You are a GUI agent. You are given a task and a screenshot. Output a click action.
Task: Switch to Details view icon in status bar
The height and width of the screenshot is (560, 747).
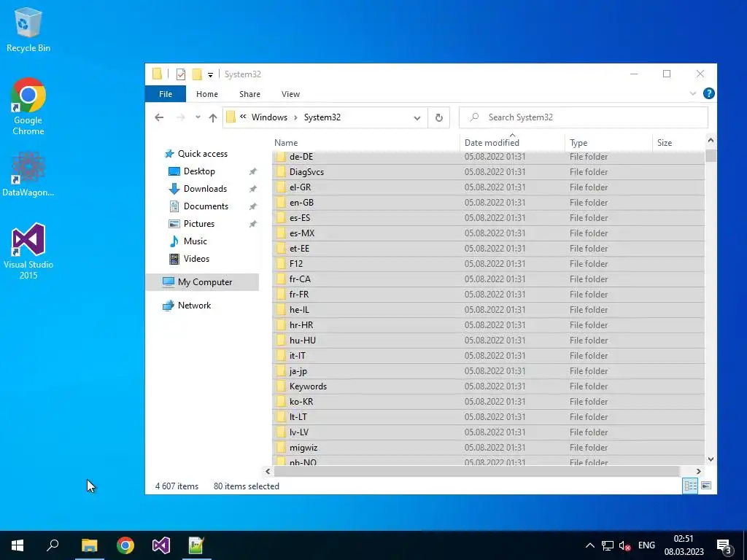pos(690,486)
